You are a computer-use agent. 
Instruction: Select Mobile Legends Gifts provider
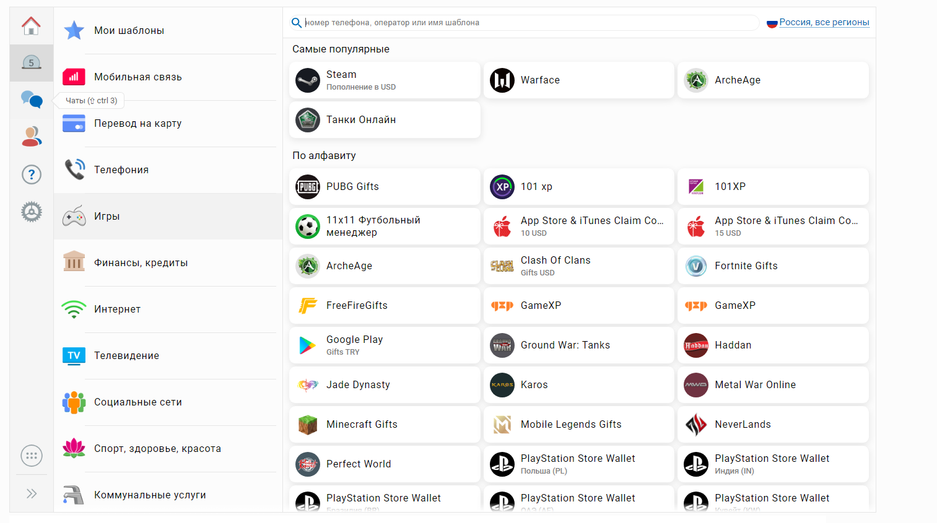(x=578, y=424)
